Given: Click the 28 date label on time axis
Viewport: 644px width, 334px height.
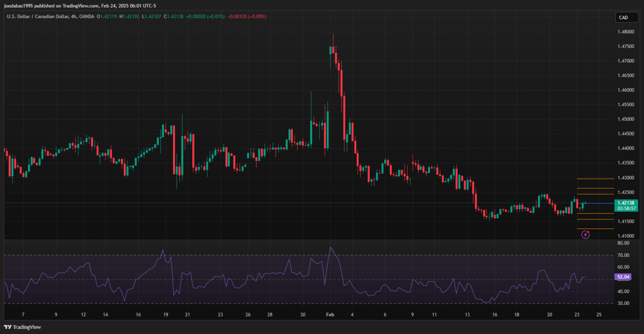Looking at the screenshot, I should click(x=270, y=314).
